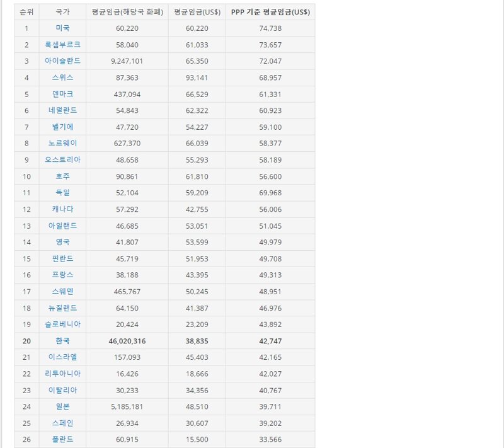Select the value 93,141 for 스위스
This screenshot has width=504, height=448.
(197, 78)
